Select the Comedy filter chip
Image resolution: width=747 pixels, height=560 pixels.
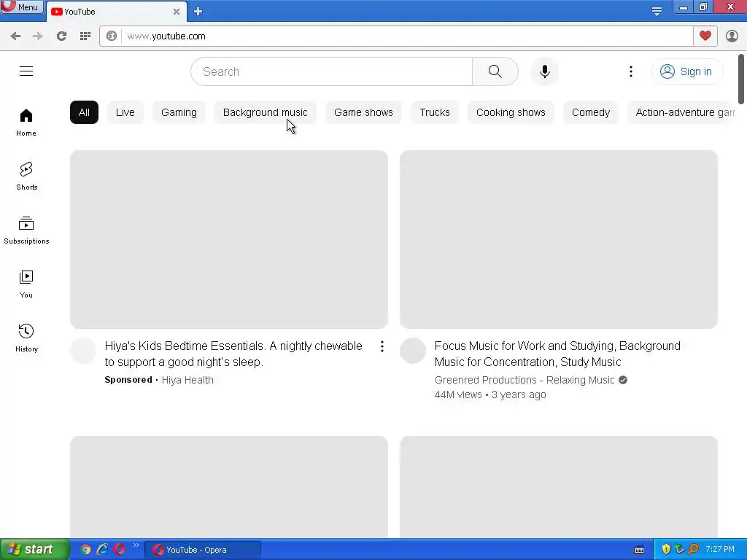[x=591, y=112]
